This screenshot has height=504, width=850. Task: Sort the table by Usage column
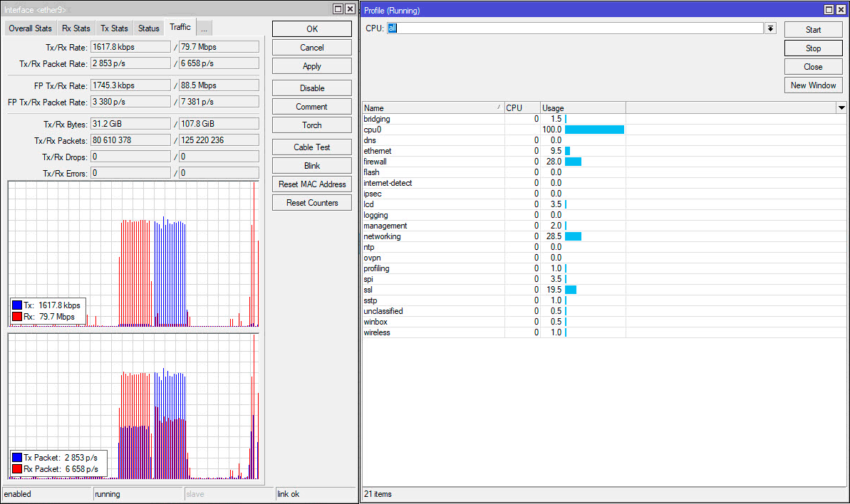(x=582, y=108)
